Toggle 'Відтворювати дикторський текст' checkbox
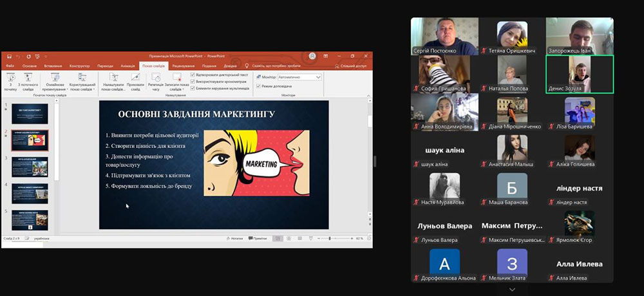Image resolution: width=644 pixels, height=296 pixels. 193,75
